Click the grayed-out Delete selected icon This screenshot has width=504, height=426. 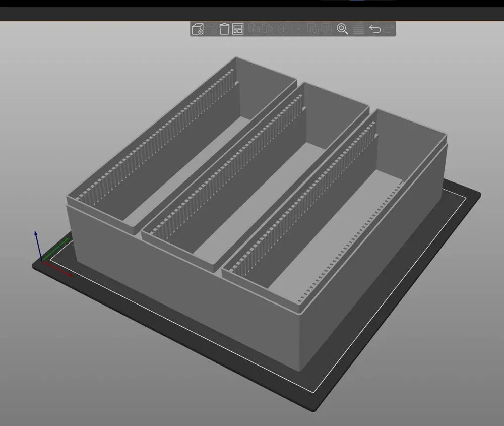point(211,29)
